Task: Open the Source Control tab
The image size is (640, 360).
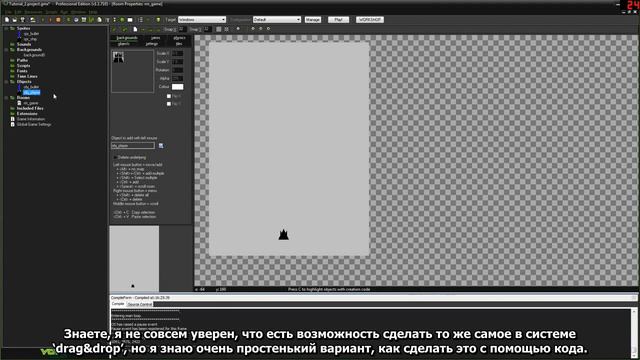Action: (x=140, y=304)
